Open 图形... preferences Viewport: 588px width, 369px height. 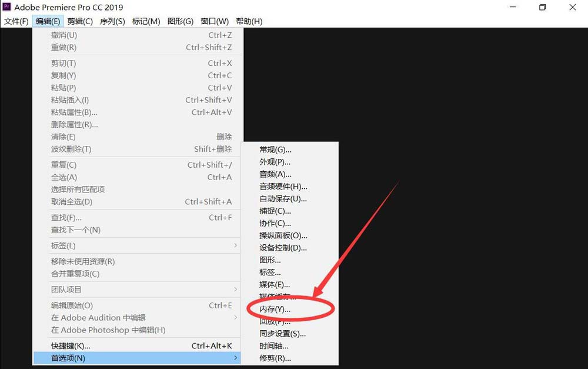click(289, 260)
